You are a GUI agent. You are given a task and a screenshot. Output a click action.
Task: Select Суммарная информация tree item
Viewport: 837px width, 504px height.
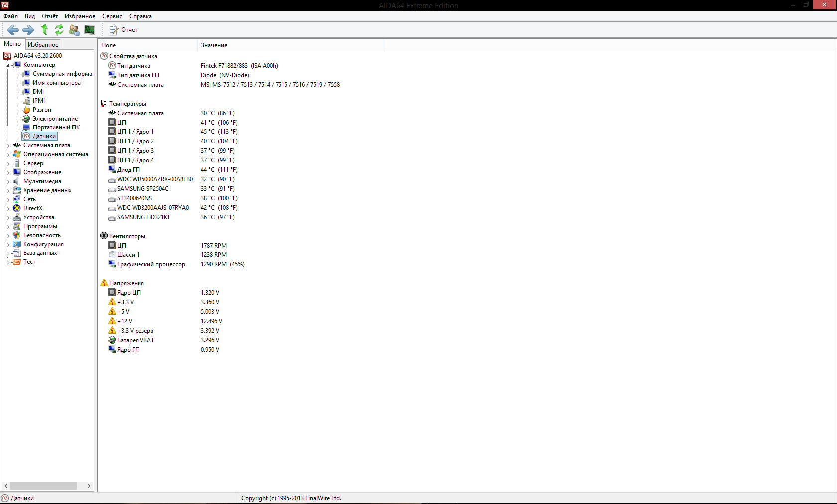tap(63, 74)
